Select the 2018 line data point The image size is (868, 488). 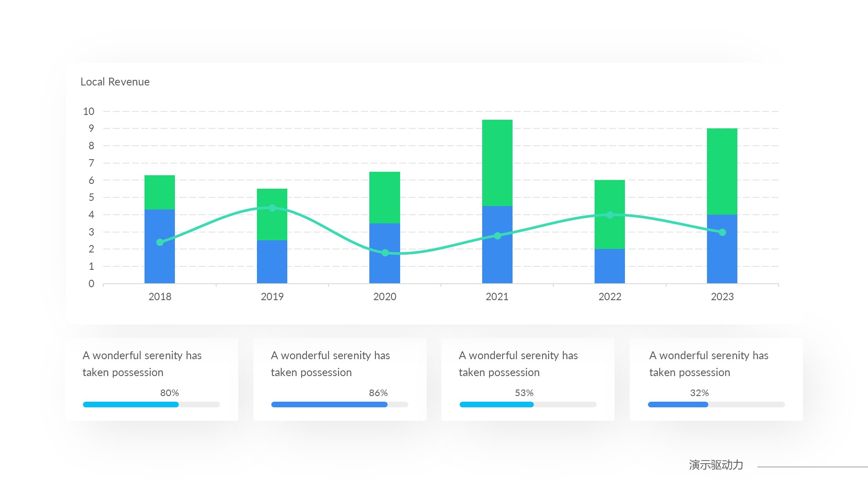click(160, 242)
